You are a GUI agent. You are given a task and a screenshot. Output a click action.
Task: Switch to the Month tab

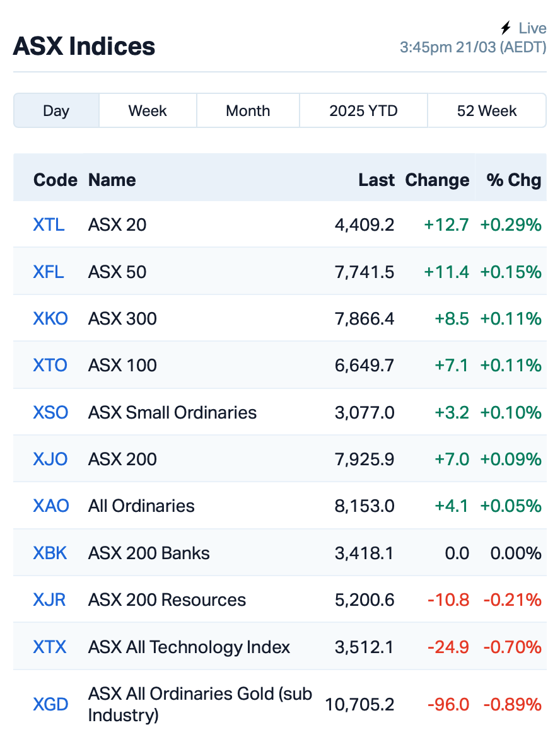pos(248,111)
